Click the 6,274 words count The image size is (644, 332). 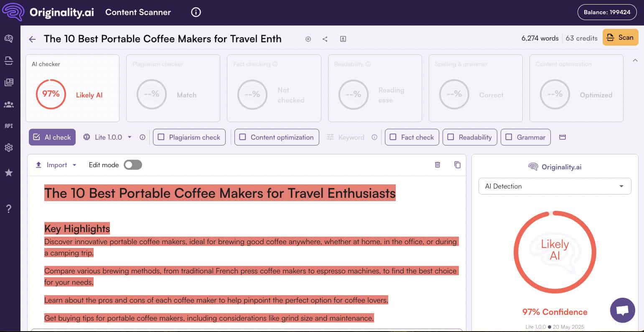tap(540, 38)
